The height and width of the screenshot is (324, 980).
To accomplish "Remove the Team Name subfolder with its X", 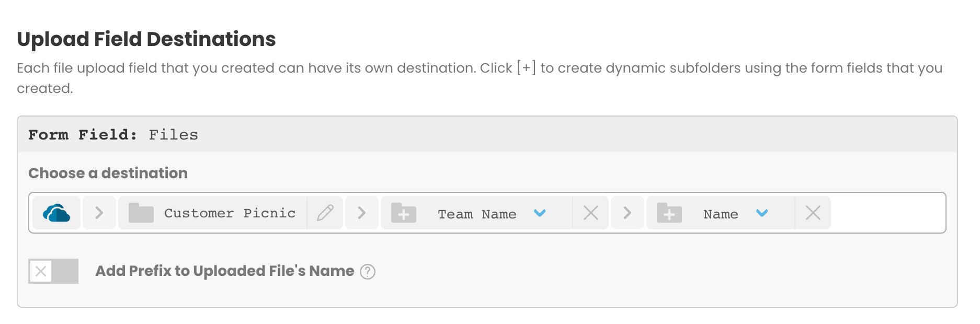I will [x=590, y=213].
